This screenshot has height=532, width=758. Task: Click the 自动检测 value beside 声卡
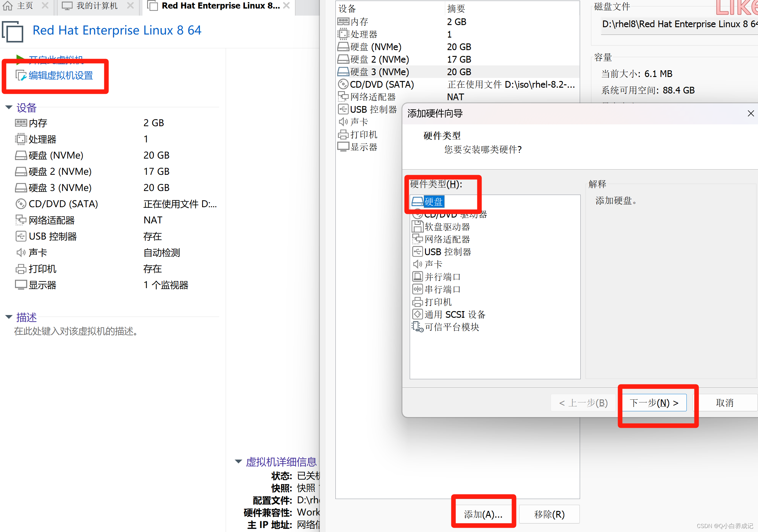(161, 253)
